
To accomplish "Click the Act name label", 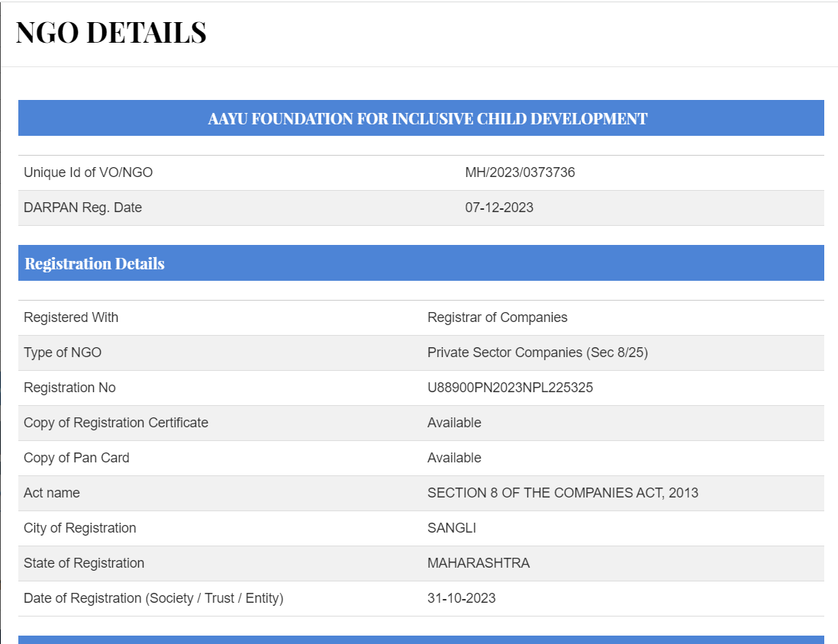I will (52, 493).
